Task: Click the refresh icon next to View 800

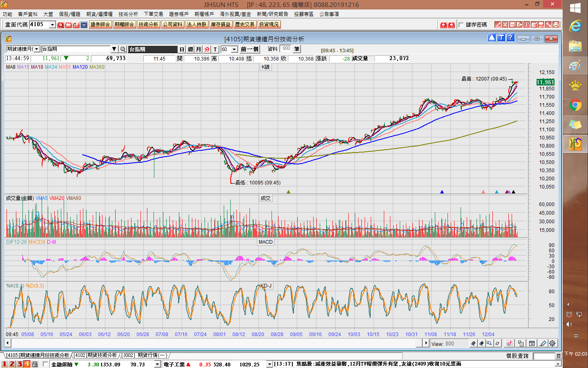Action: coord(497,343)
